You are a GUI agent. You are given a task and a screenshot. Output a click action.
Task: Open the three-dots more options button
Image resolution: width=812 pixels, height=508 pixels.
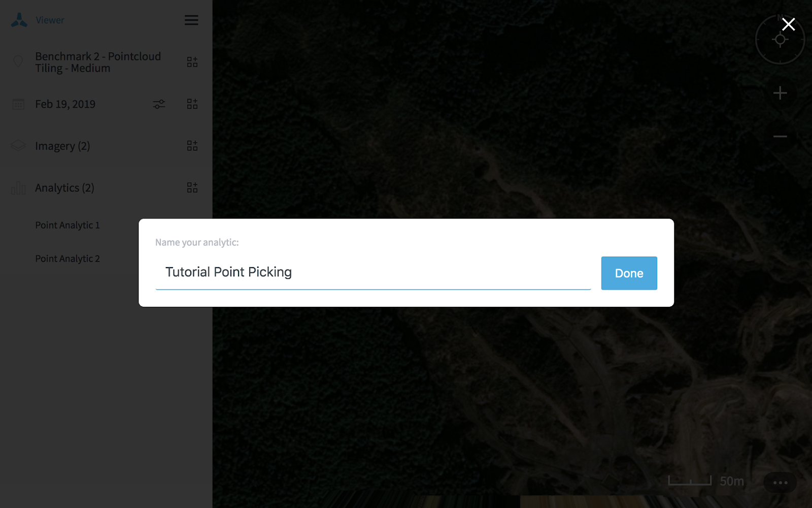click(x=780, y=483)
